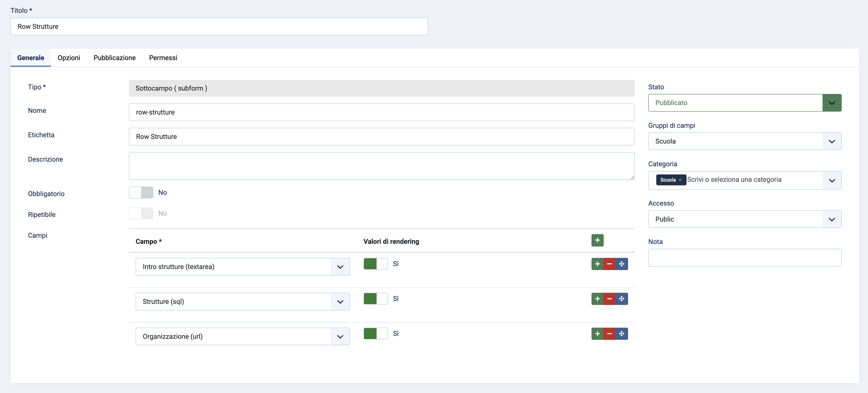This screenshot has height=393, width=868.
Task: Open the Gruppi di campi dropdown
Action: 745,141
